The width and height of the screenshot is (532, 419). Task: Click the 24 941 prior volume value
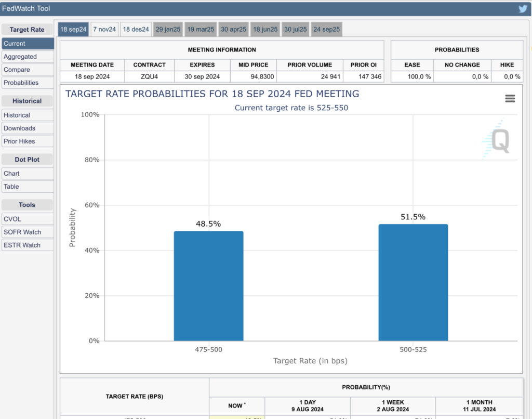coord(330,77)
